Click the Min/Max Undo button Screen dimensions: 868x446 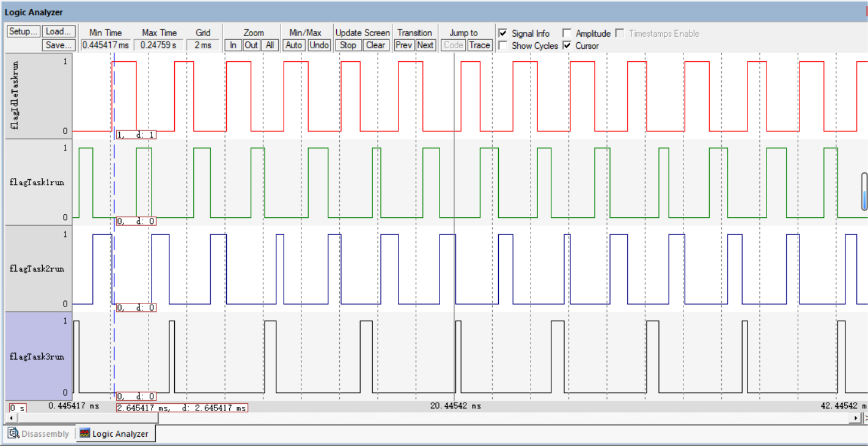pyautogui.click(x=319, y=45)
